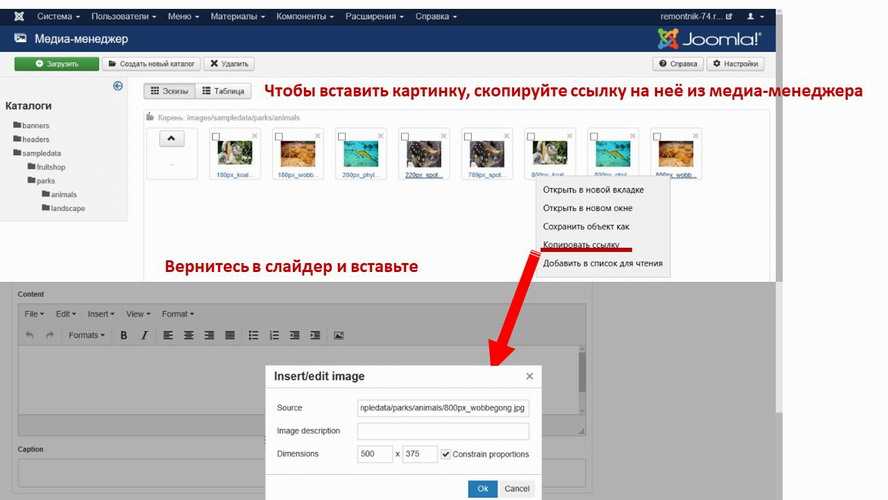Select the checkbox on the 200px_phyl image
This screenshot has height=500, width=888.
coord(342,135)
